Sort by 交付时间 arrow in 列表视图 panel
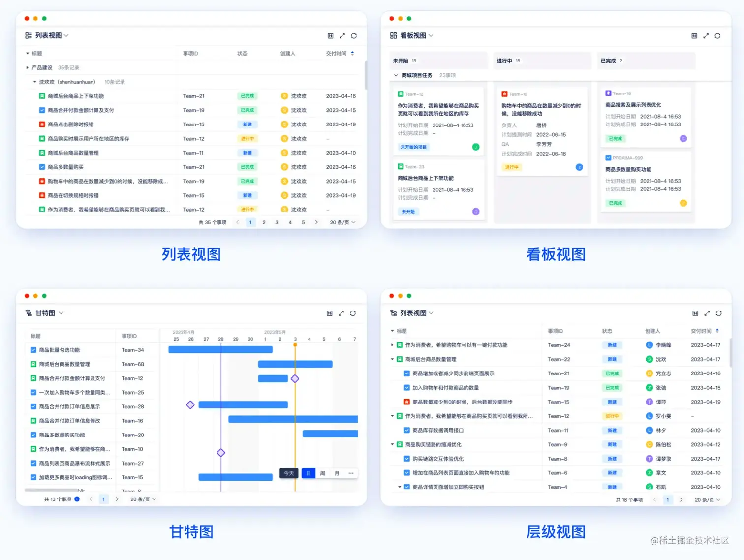This screenshot has width=744, height=560. [352, 53]
